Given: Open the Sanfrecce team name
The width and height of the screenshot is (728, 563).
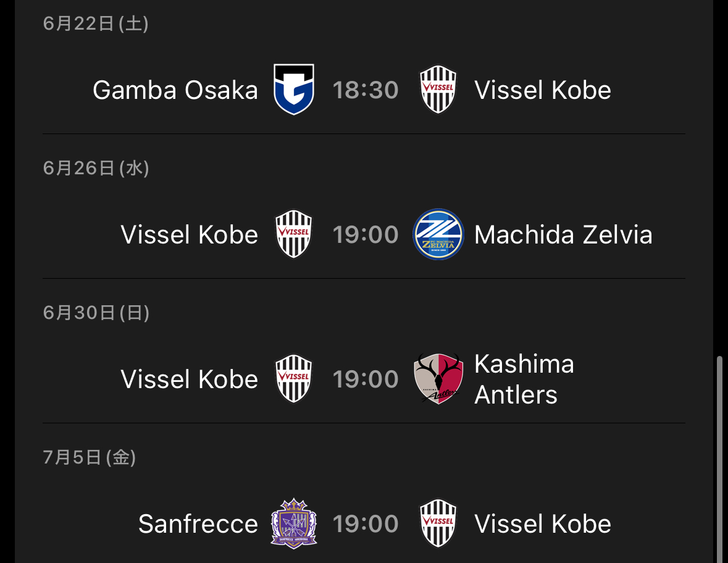Looking at the screenshot, I should (198, 524).
